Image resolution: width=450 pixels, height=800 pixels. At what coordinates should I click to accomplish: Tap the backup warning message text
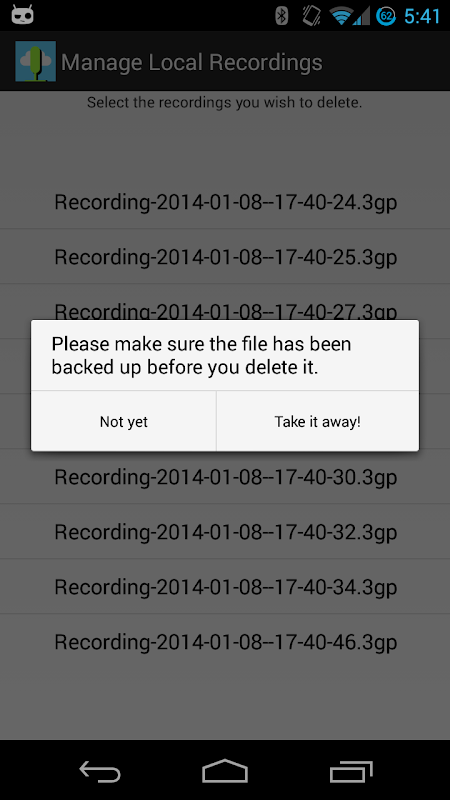202,355
